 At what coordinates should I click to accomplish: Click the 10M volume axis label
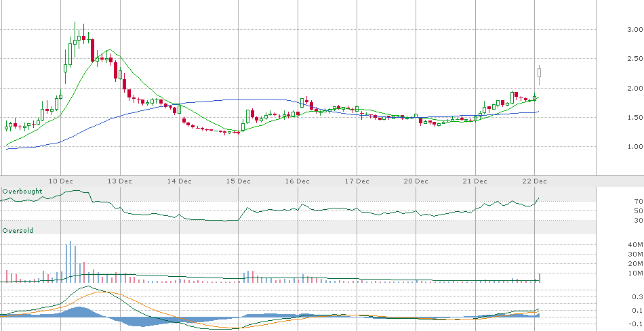pyautogui.click(x=635, y=273)
